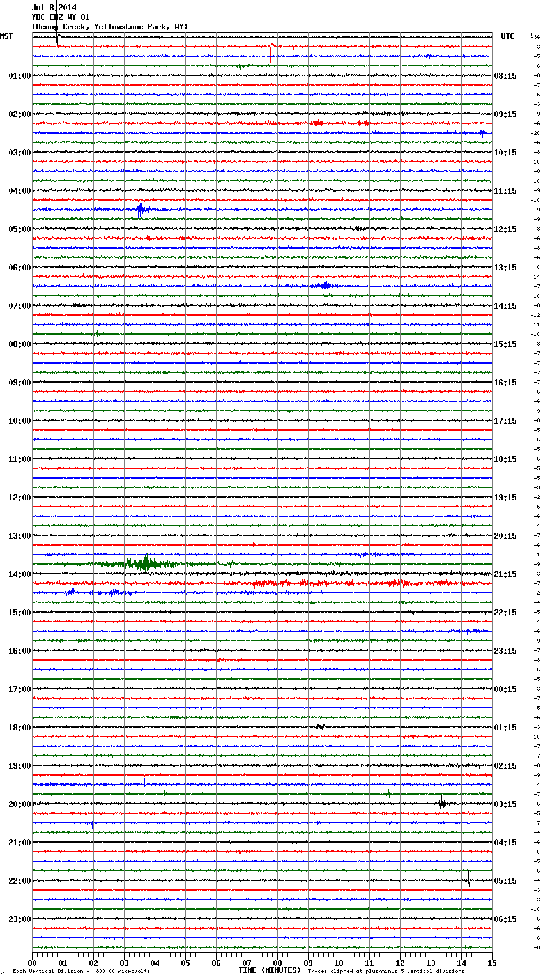This screenshot has height=980, width=543.
Task: Click the '04:15' UTC time label
Action: (505, 843)
